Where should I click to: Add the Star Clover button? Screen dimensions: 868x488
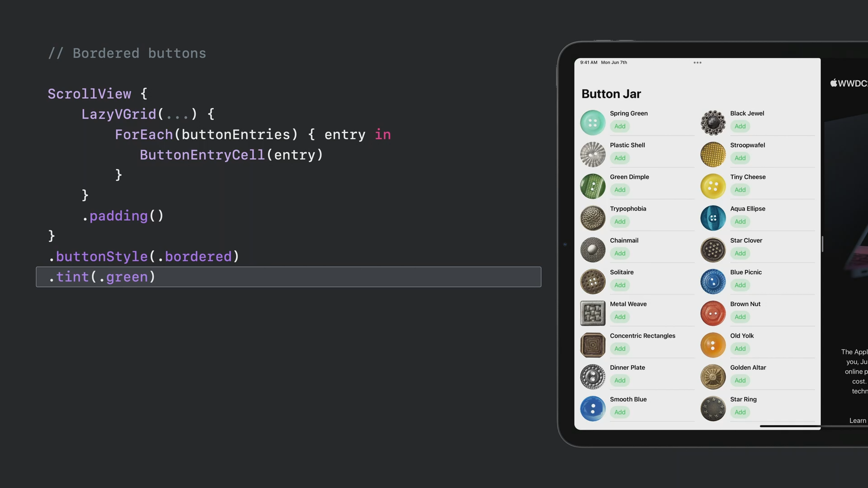pyautogui.click(x=740, y=253)
